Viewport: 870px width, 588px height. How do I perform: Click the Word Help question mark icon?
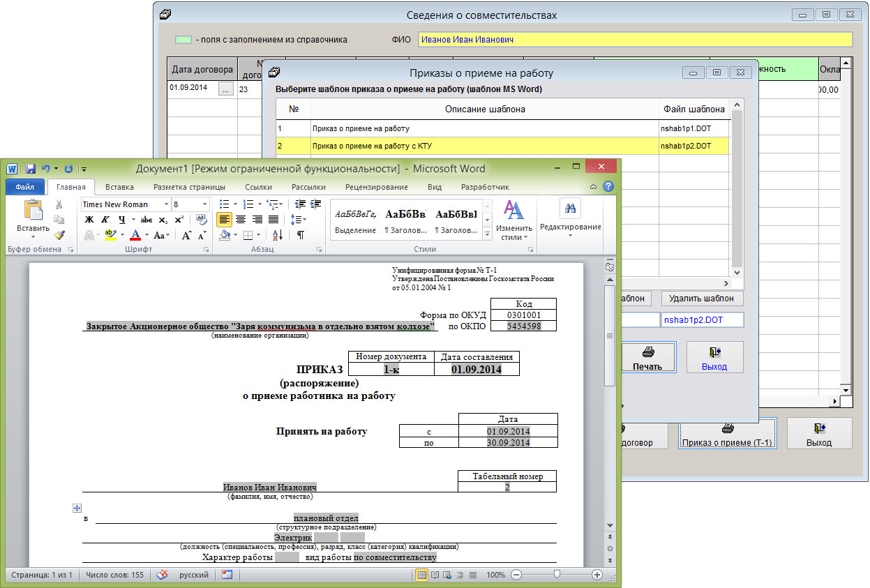click(608, 187)
